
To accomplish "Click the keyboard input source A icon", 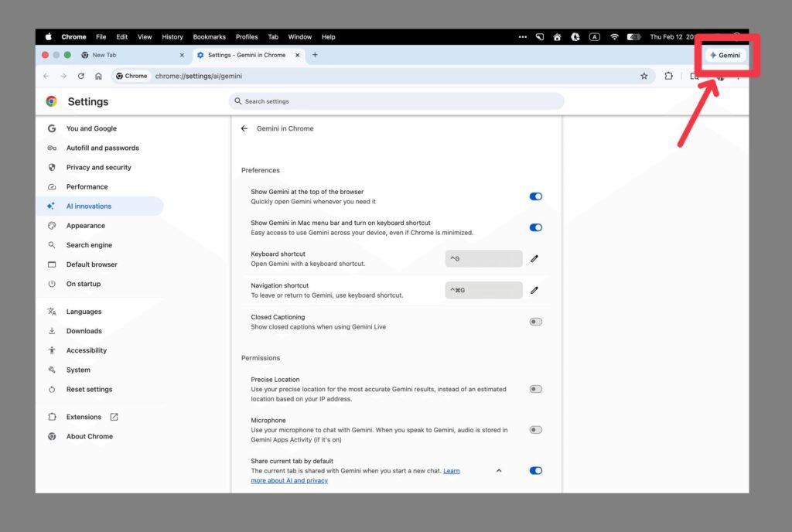I will point(595,37).
